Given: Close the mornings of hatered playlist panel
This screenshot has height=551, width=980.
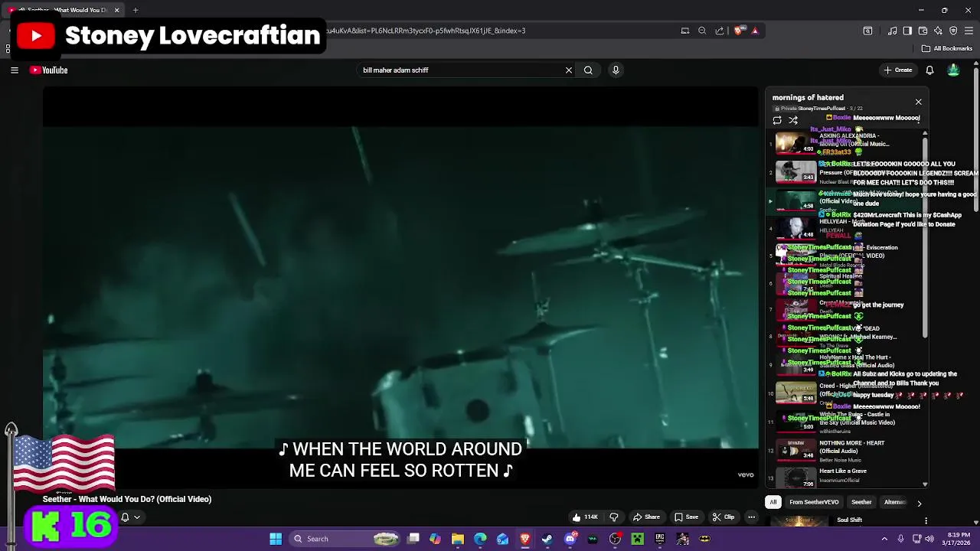Looking at the screenshot, I should [919, 102].
